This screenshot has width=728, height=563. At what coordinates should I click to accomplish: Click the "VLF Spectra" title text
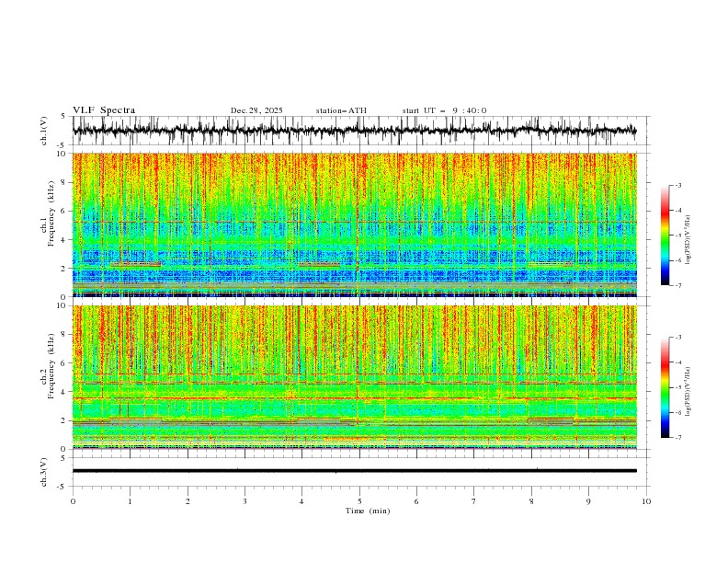tap(104, 110)
